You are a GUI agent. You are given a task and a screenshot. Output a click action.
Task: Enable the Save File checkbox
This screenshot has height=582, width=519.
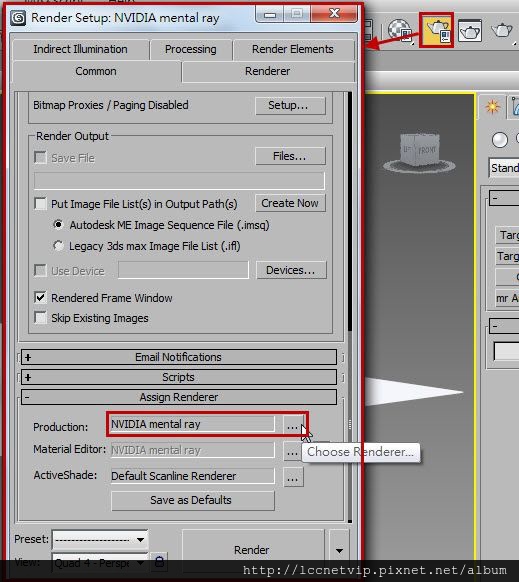pos(40,157)
